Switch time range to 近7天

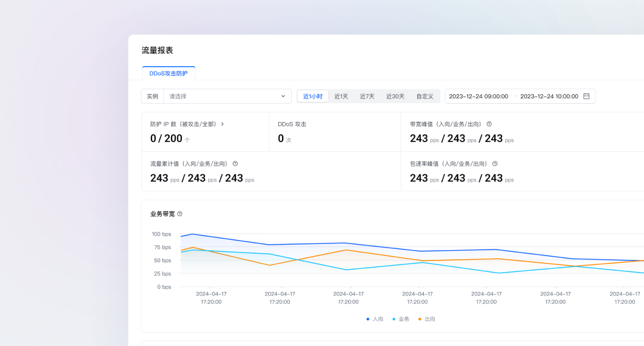[367, 96]
